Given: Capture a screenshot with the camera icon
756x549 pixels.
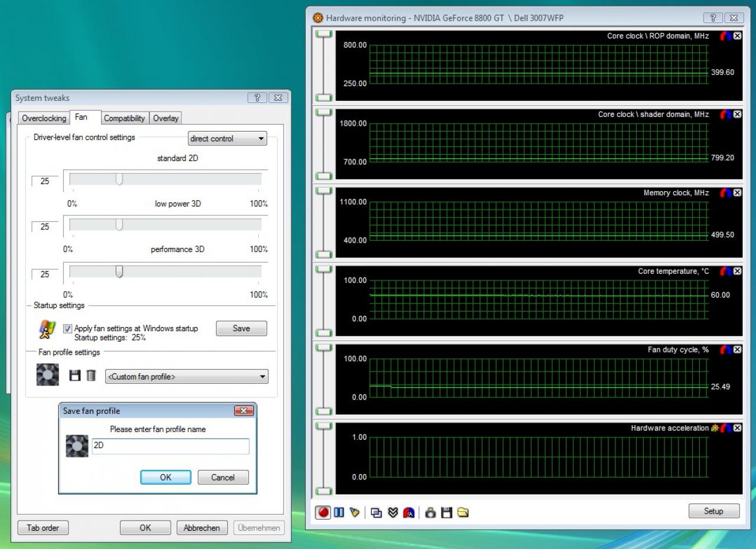Looking at the screenshot, I should tap(431, 512).
